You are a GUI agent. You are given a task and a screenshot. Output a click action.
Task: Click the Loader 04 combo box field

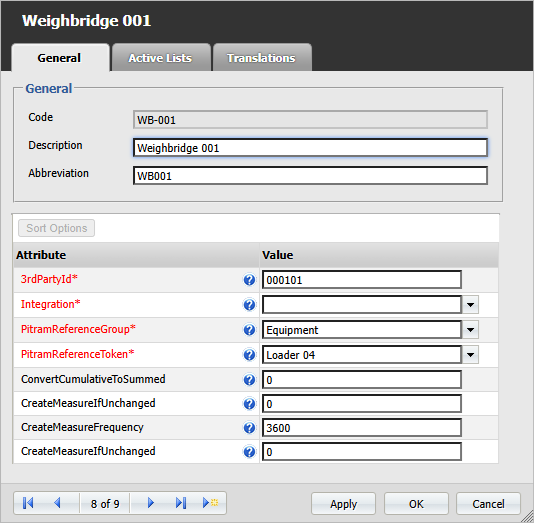point(362,355)
